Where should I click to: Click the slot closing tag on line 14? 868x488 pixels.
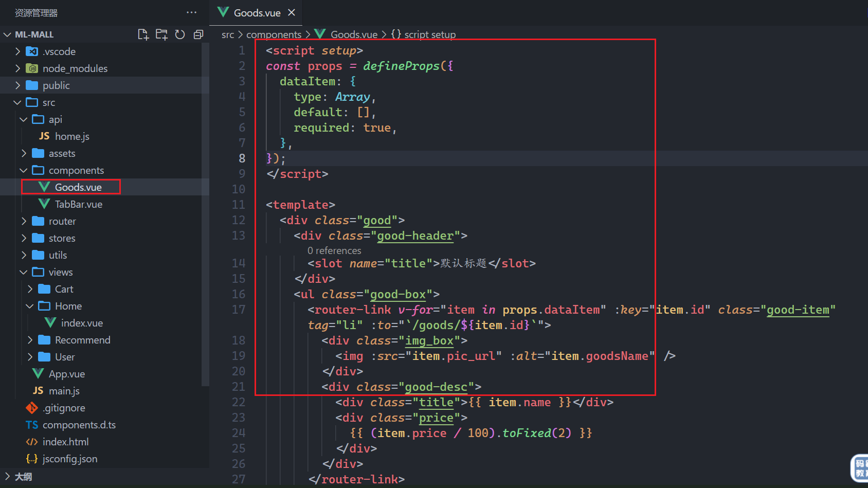point(512,263)
